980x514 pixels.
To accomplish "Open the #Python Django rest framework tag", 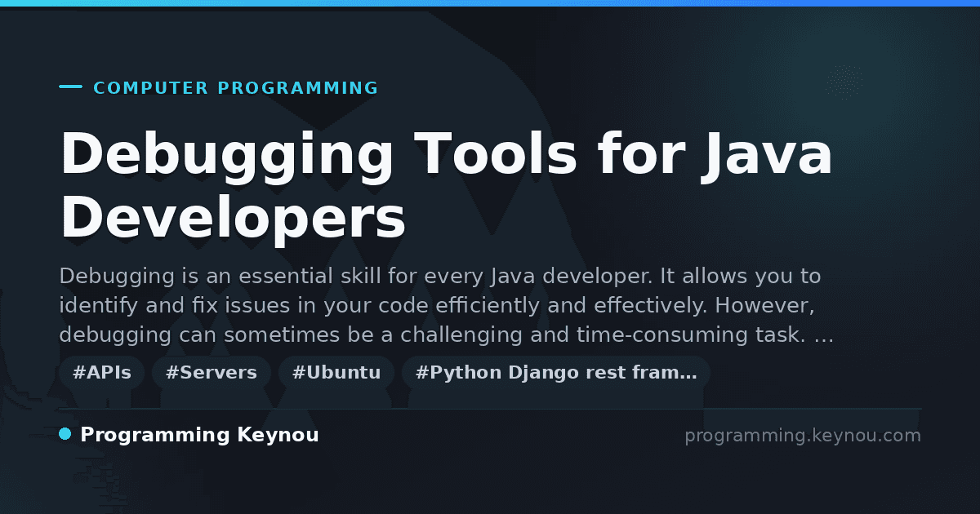I will [x=556, y=373].
